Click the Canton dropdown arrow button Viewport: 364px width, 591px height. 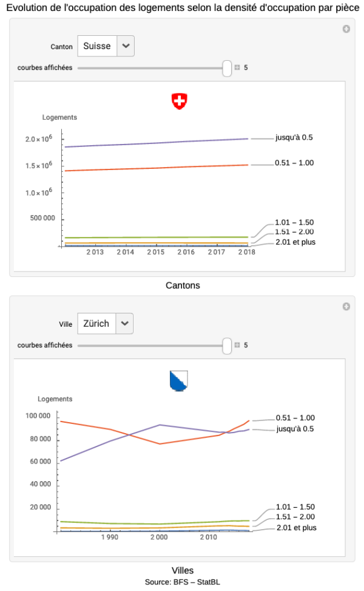[126, 46]
